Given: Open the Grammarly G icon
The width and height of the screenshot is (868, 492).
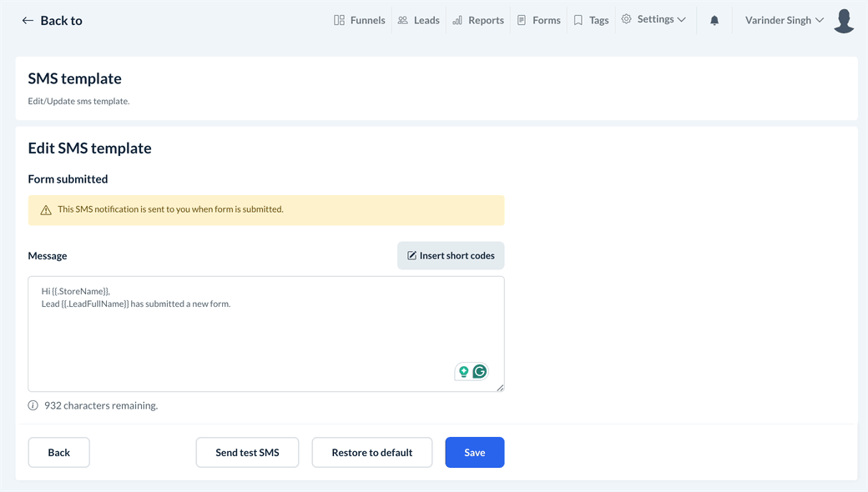Looking at the screenshot, I should point(479,371).
